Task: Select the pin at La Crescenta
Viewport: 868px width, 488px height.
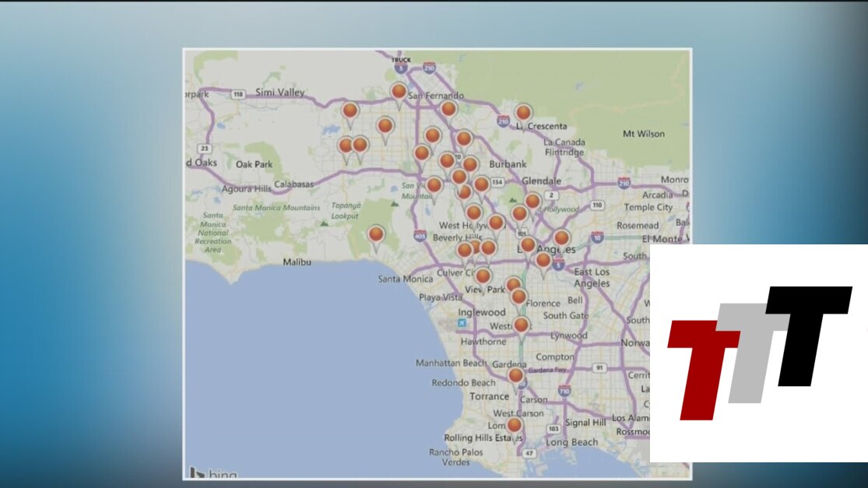Action: [523, 114]
